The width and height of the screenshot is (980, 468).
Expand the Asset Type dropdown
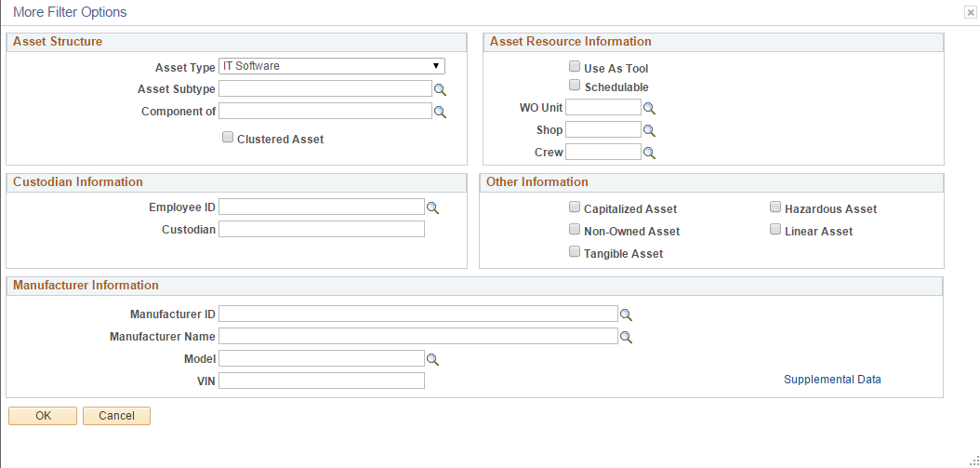tap(332, 66)
